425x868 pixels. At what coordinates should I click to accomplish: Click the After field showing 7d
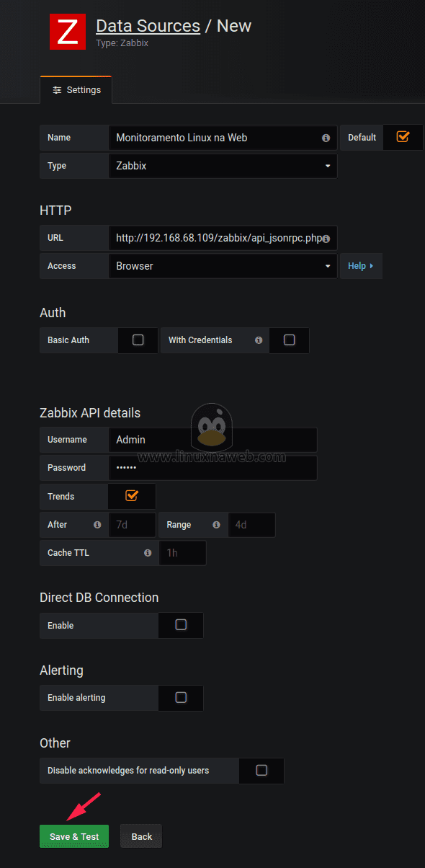[132, 525]
